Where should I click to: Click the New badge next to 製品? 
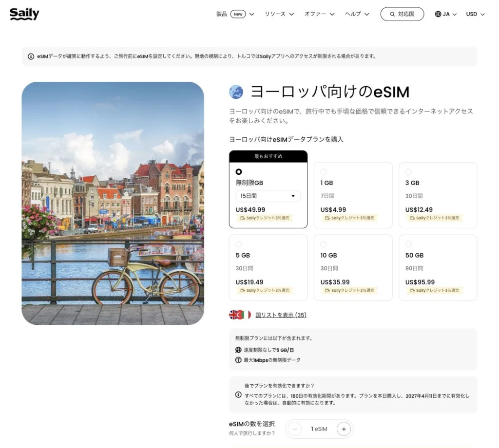coord(238,14)
